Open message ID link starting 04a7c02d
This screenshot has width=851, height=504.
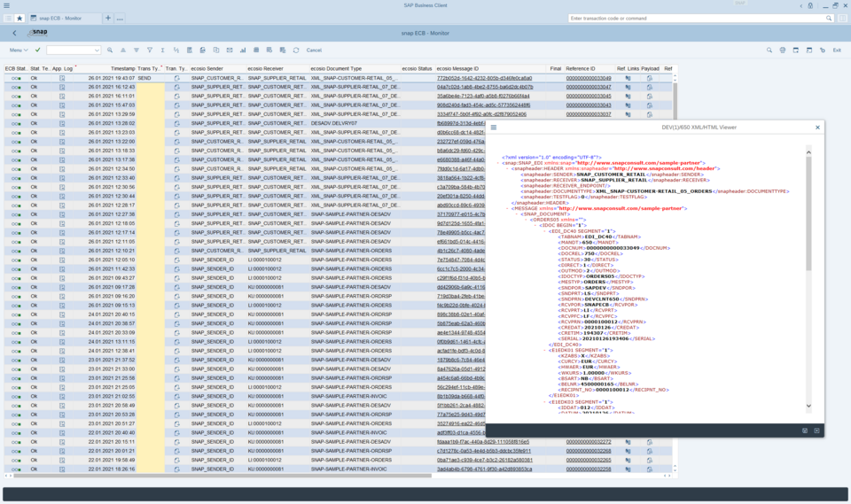coord(485,87)
